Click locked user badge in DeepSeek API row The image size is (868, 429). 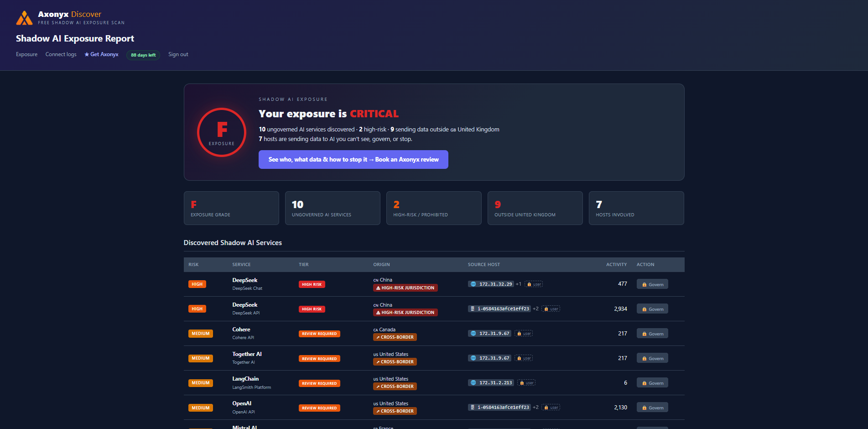click(551, 309)
